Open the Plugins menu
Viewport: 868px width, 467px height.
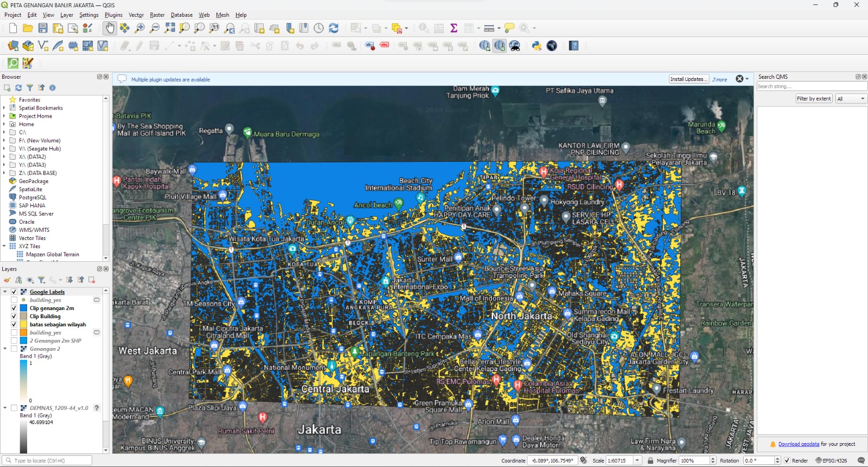tap(113, 15)
